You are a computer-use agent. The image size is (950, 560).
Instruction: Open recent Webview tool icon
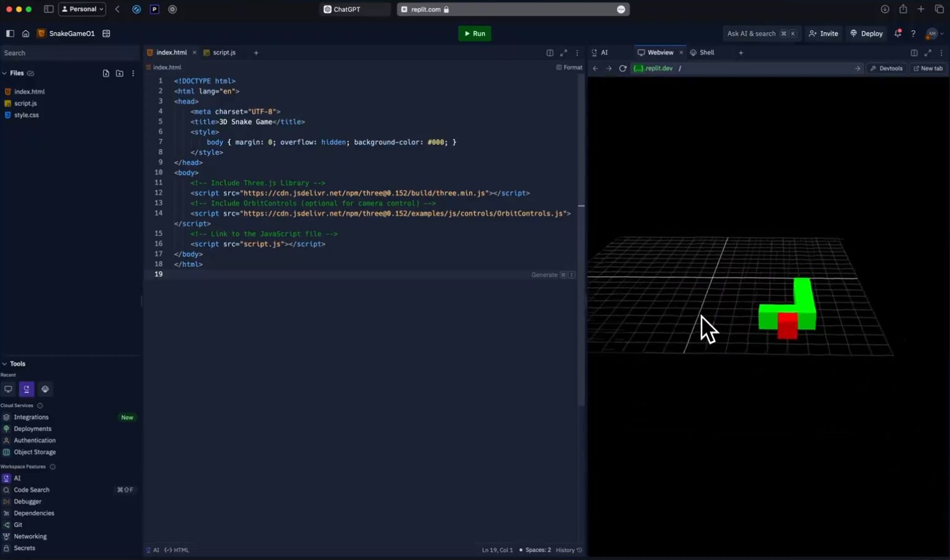(8, 389)
